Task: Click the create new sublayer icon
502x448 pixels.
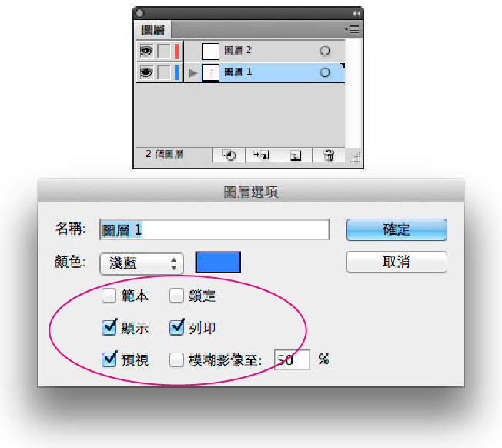Action: [x=261, y=155]
